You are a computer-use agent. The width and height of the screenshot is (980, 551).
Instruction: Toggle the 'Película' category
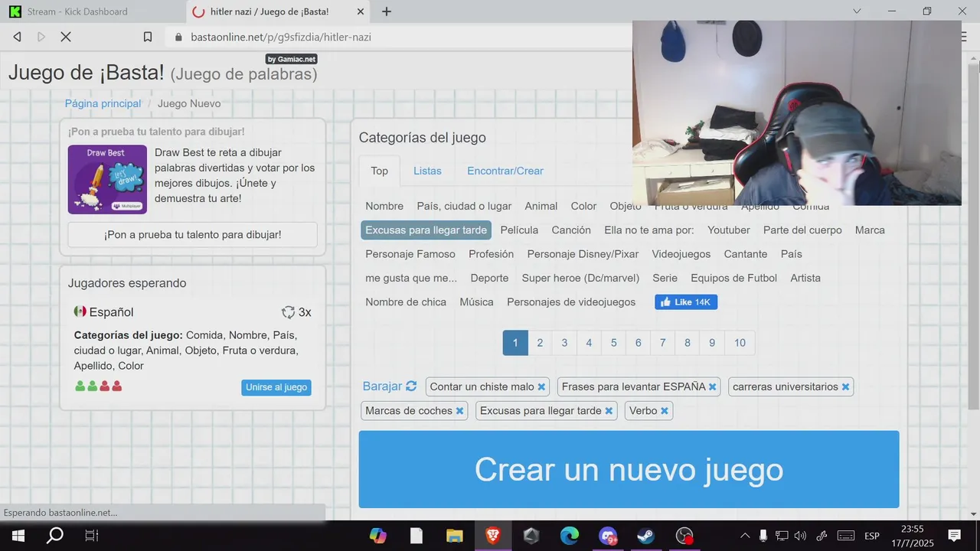(519, 230)
